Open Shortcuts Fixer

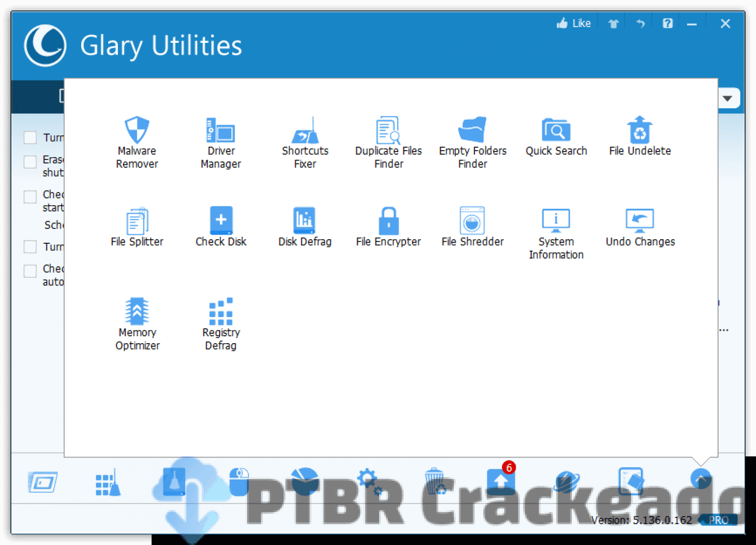pos(305,143)
